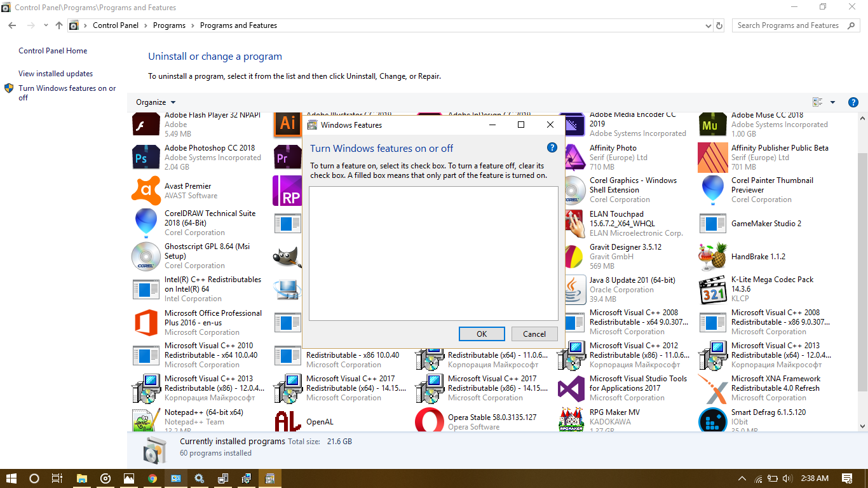The image size is (868, 488).
Task: Select the Affinity Publisher Public Beta icon
Action: point(712,158)
